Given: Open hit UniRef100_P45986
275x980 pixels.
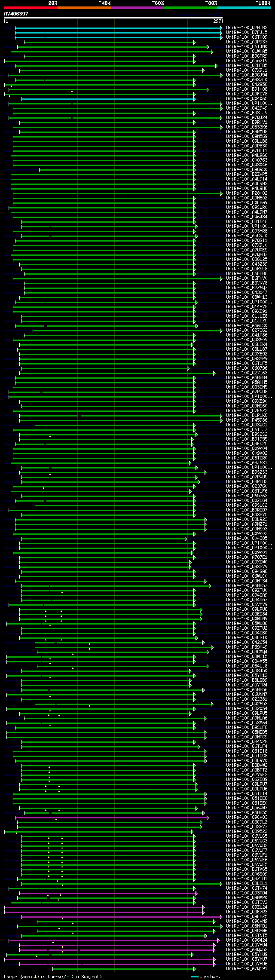Looking at the screenshot, I should pos(247,420).
